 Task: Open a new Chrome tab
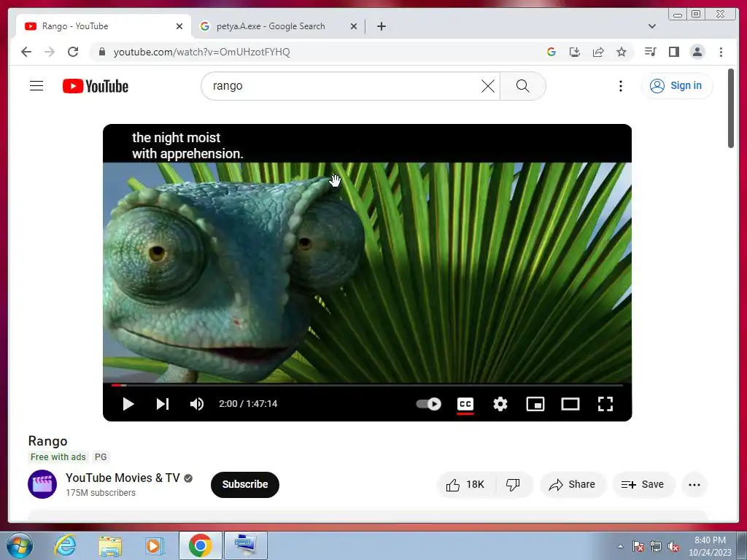[381, 26]
